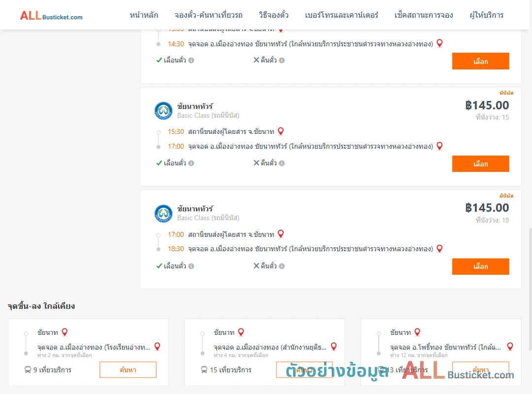Show เลื่อนตั๋ว info icon for the 18:30 arrival trip

(x=191, y=266)
